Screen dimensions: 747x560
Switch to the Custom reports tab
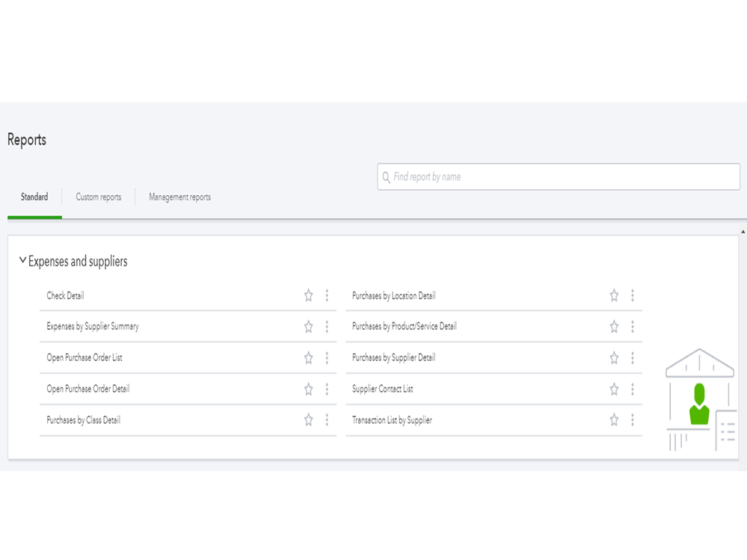pyautogui.click(x=98, y=197)
